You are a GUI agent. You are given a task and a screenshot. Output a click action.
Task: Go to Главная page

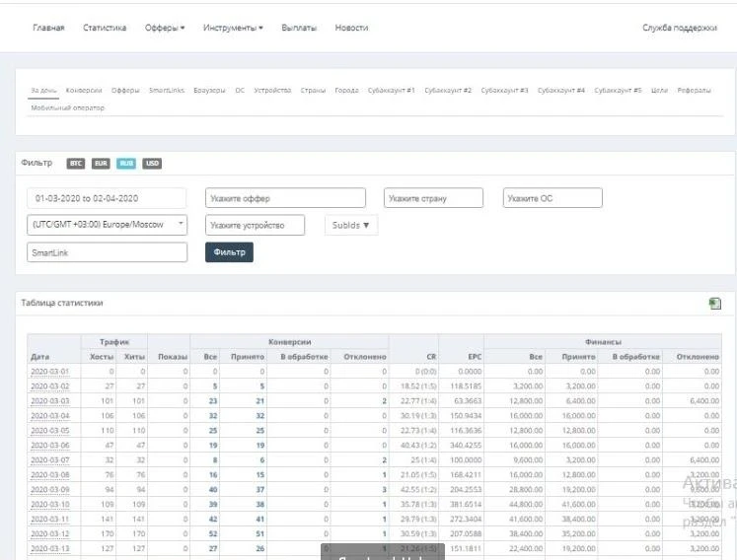tap(48, 28)
